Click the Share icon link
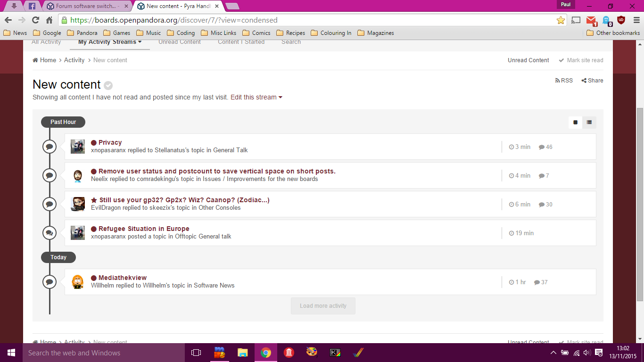 (592, 81)
